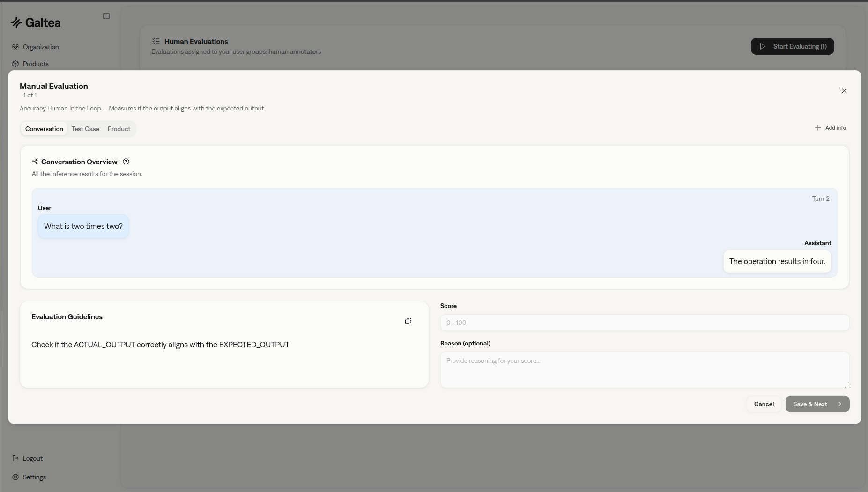Click the Human Evaluations checklist icon
The image size is (868, 492).
coord(156,41)
